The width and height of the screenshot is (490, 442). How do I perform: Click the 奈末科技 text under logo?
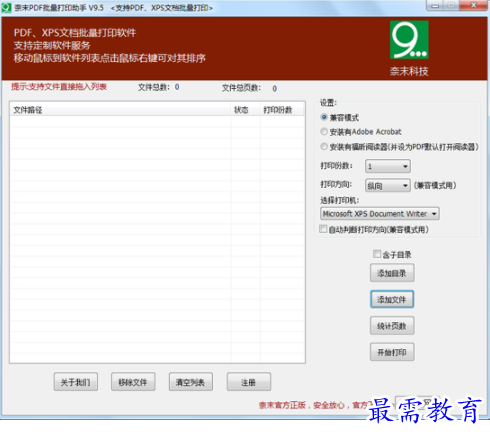[x=409, y=71]
